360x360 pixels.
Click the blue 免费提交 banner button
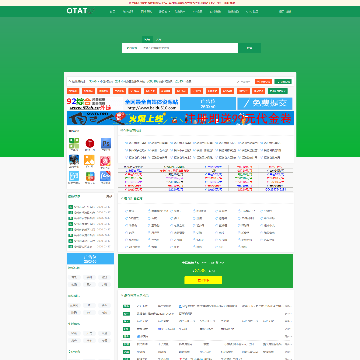265,103
